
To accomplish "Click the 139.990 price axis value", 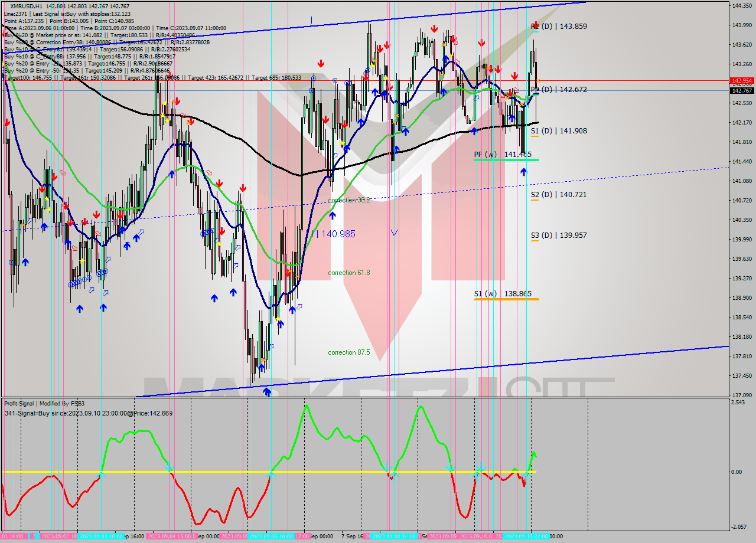I will [742, 239].
